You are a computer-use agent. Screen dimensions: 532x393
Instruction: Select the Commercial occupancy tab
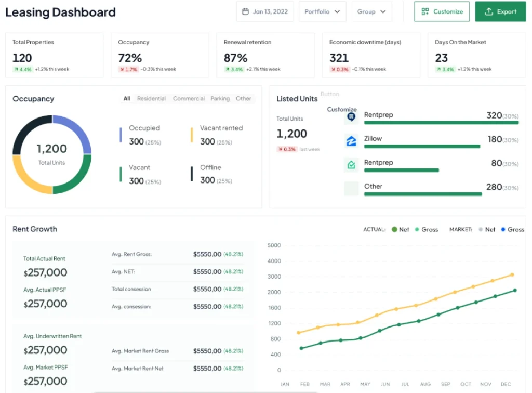189,98
